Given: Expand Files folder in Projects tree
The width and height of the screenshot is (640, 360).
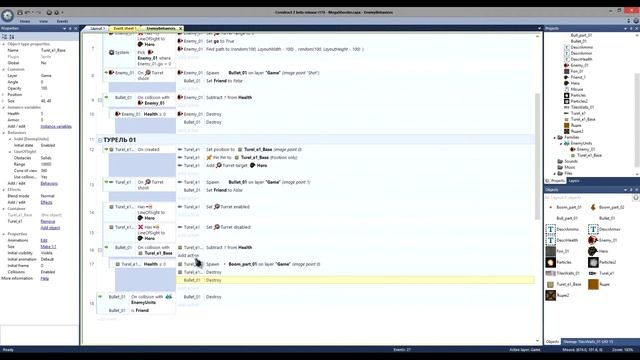Looking at the screenshot, I should [555, 173].
